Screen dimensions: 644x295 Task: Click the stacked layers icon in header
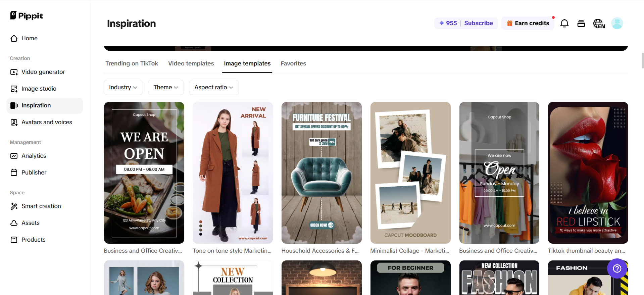[581, 23]
